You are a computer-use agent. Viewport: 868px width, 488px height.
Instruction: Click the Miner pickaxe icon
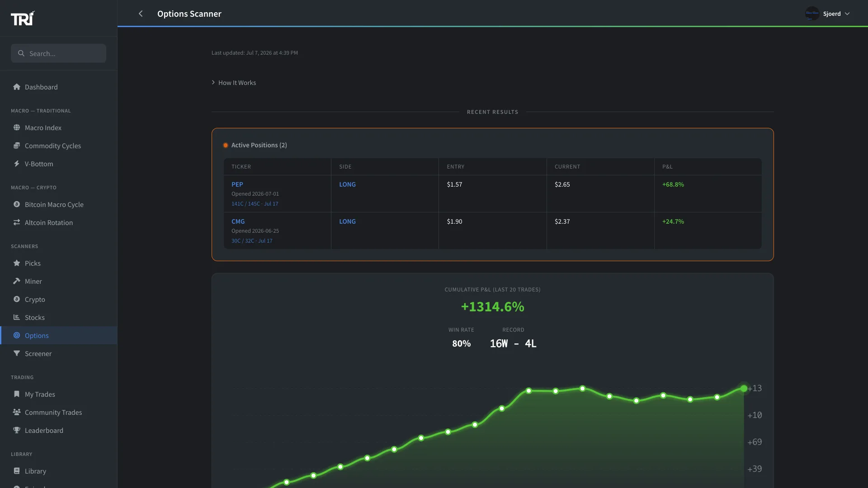coord(17,281)
